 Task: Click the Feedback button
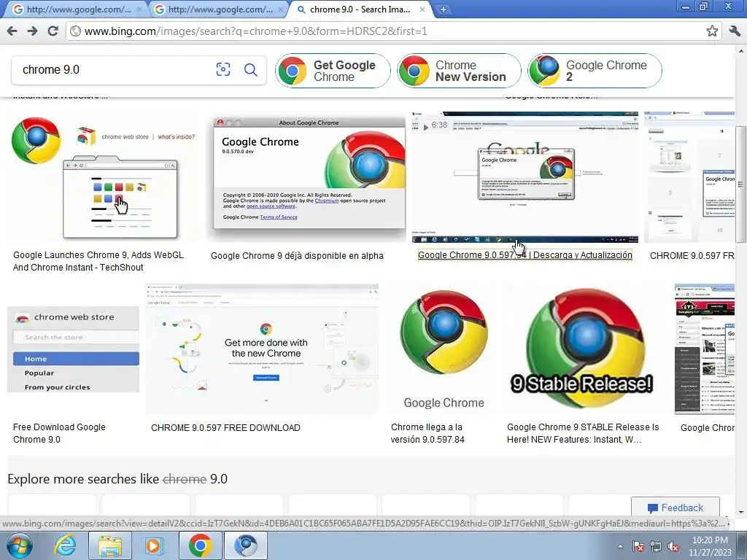pyautogui.click(x=676, y=507)
